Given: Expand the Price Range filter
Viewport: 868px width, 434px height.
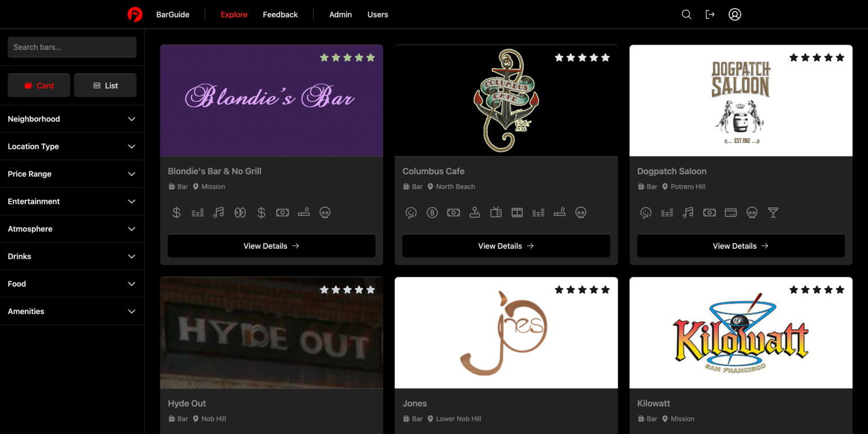Looking at the screenshot, I should click(72, 174).
